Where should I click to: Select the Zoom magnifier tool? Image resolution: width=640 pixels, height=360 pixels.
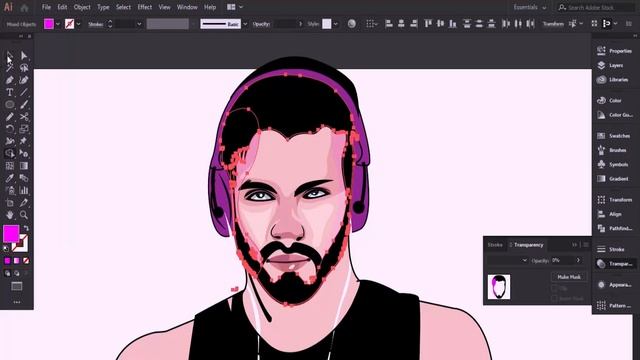(24, 215)
